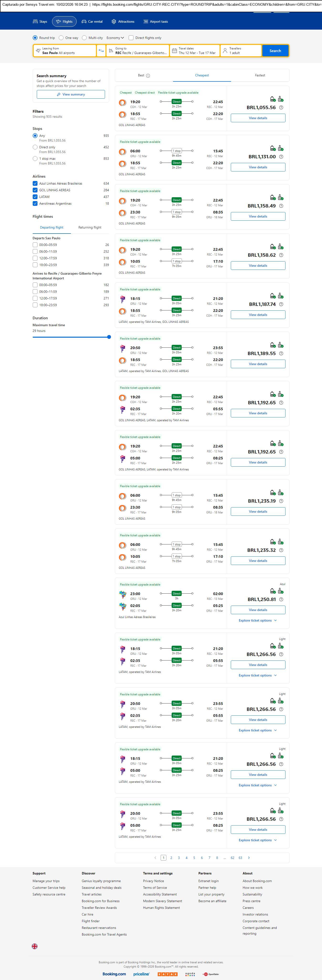This screenshot has height=980, width=322.
Task: Open the Travel dates picker field
Action: (x=195, y=51)
